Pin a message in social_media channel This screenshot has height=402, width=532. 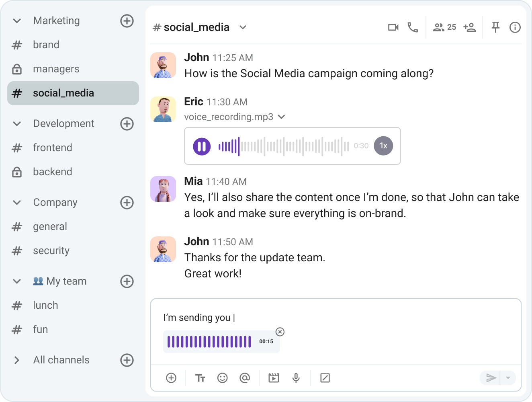[495, 27]
